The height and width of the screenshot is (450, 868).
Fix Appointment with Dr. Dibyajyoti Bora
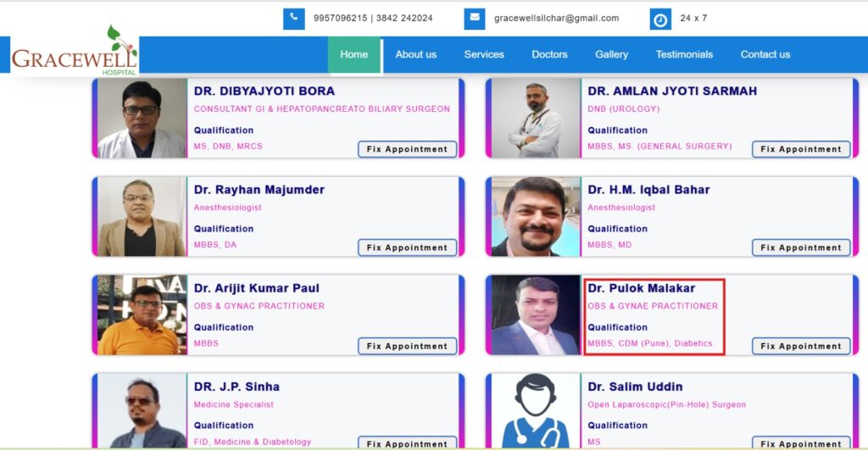click(408, 149)
